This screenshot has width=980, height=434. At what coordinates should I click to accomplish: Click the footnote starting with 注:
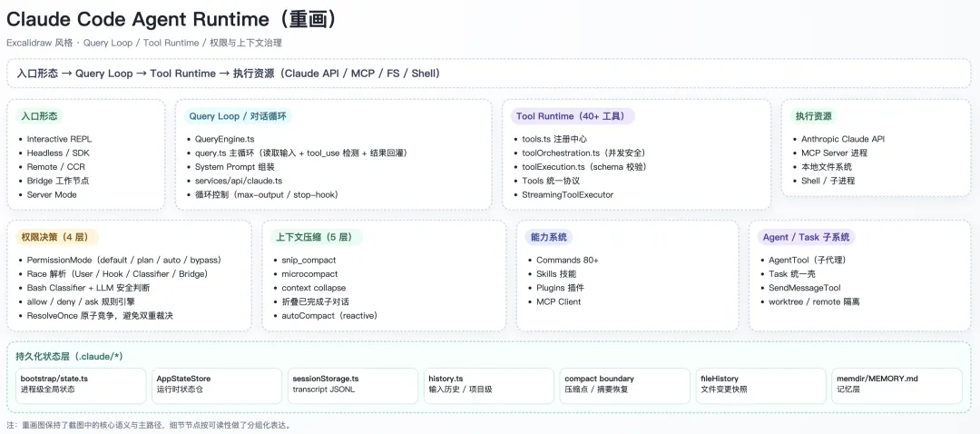[x=150, y=425]
